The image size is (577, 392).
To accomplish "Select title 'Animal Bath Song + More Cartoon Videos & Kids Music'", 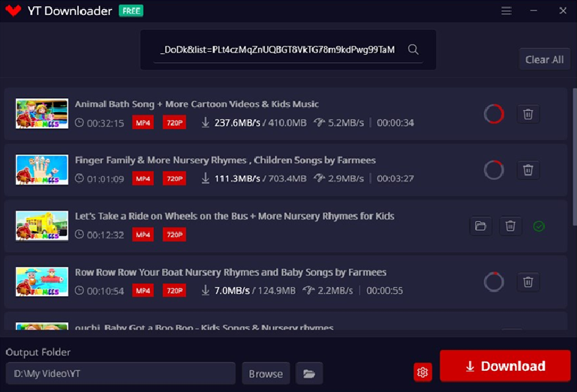I will [197, 104].
